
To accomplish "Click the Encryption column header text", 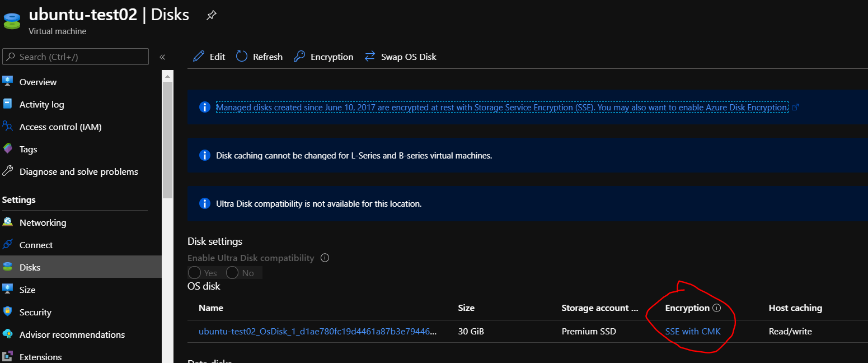I will pyautogui.click(x=687, y=308).
